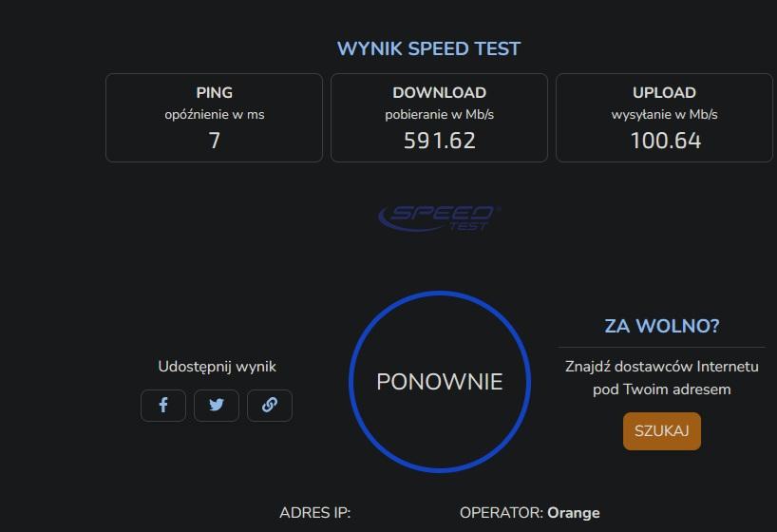
Task: Click the Speed Test logo
Action: pos(439,217)
